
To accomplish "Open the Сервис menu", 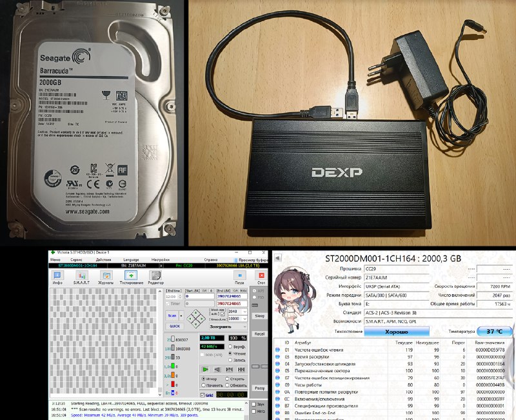I will (76, 260).
